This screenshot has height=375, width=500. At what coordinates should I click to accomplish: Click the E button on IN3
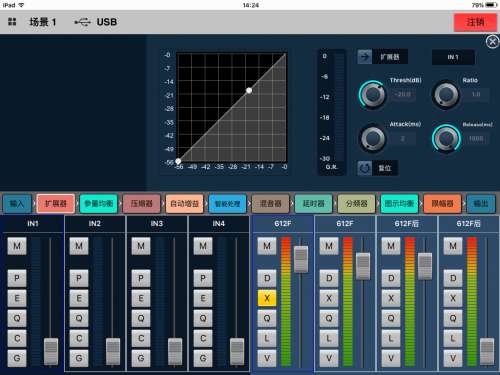[x=141, y=298]
